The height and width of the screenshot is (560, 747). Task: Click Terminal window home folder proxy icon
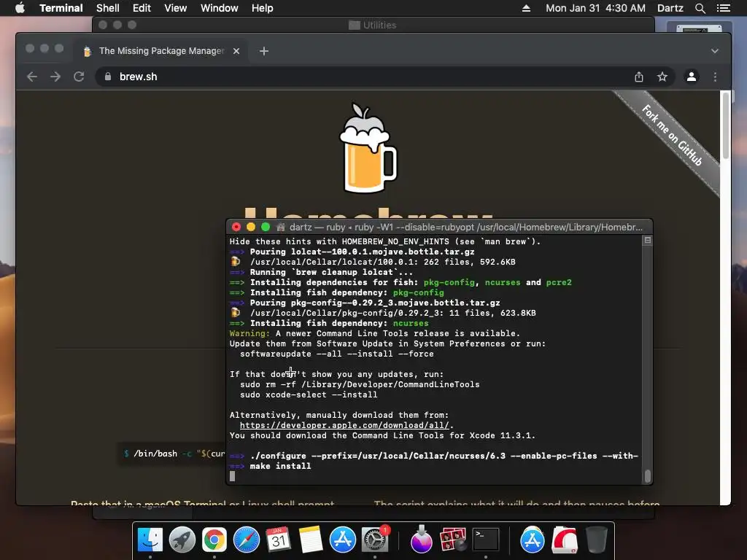coord(281,227)
